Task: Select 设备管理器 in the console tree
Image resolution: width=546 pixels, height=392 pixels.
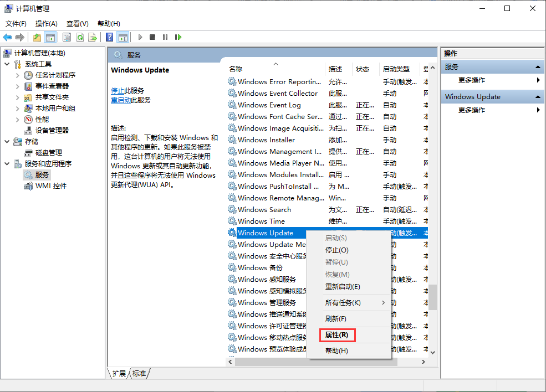Action: click(x=52, y=130)
